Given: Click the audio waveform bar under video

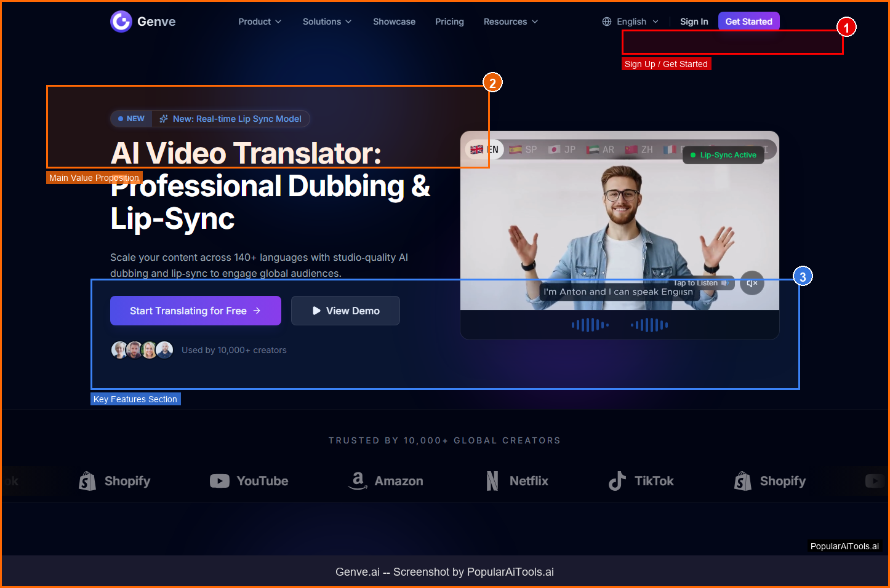Looking at the screenshot, I should (619, 325).
